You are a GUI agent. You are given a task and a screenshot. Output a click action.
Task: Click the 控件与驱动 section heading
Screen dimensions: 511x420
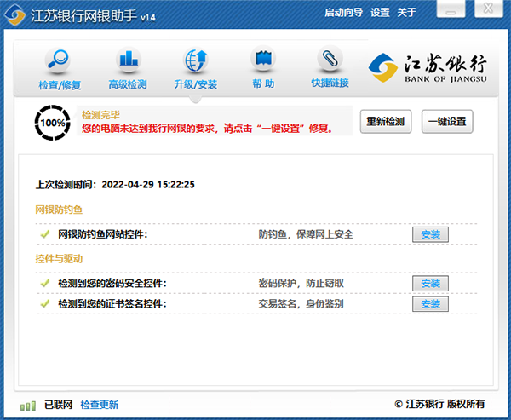[x=59, y=259]
